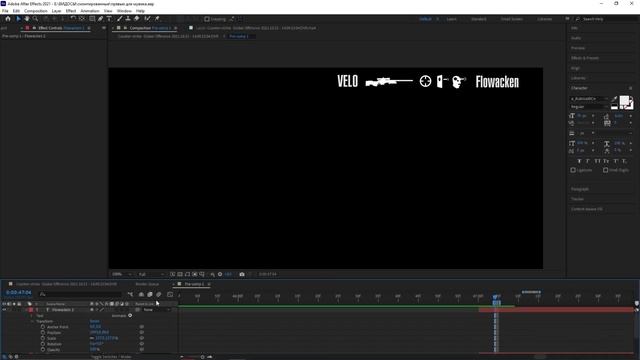Switch to the Render Queue tab
The width and height of the screenshot is (640, 360).
(x=147, y=284)
